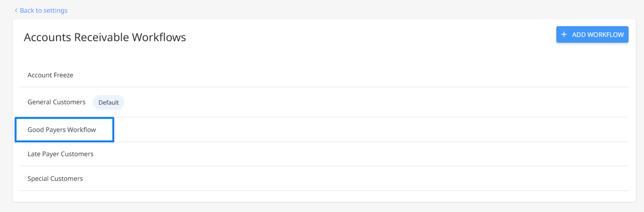The width and height of the screenshot is (644, 212).
Task: Click the 'Back to settings' text
Action: point(44,10)
